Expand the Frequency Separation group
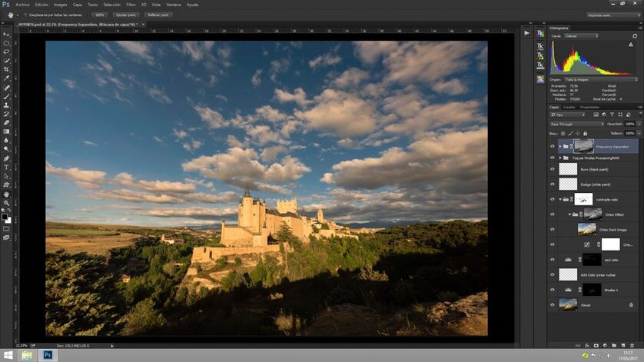 [560, 146]
